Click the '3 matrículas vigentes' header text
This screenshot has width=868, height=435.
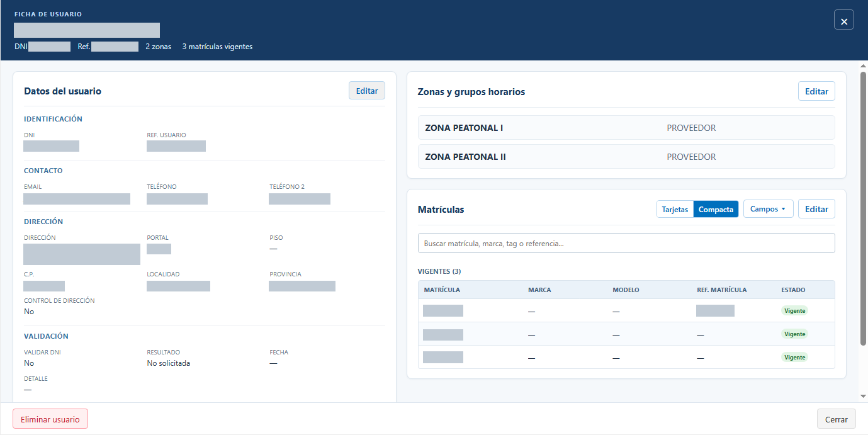tap(217, 47)
